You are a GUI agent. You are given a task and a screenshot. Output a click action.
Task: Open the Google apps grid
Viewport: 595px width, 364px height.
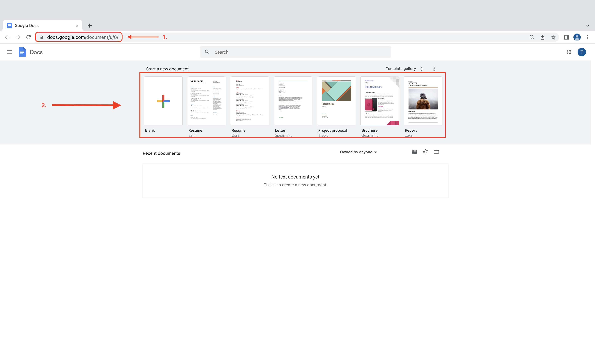(x=569, y=52)
